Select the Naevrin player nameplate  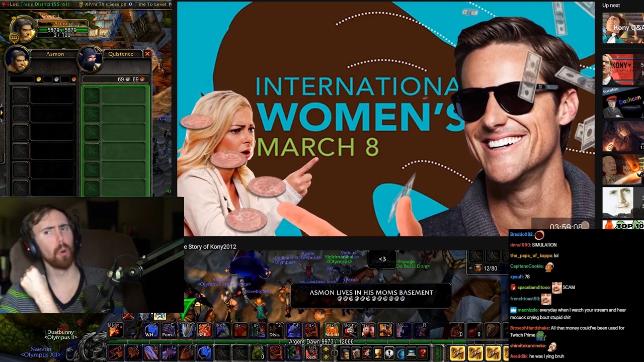point(41,351)
